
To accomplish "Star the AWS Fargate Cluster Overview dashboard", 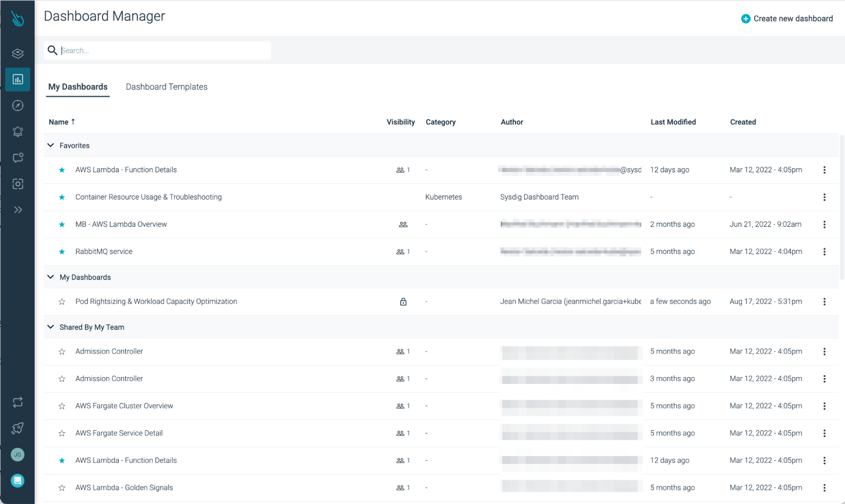I will coord(62,406).
